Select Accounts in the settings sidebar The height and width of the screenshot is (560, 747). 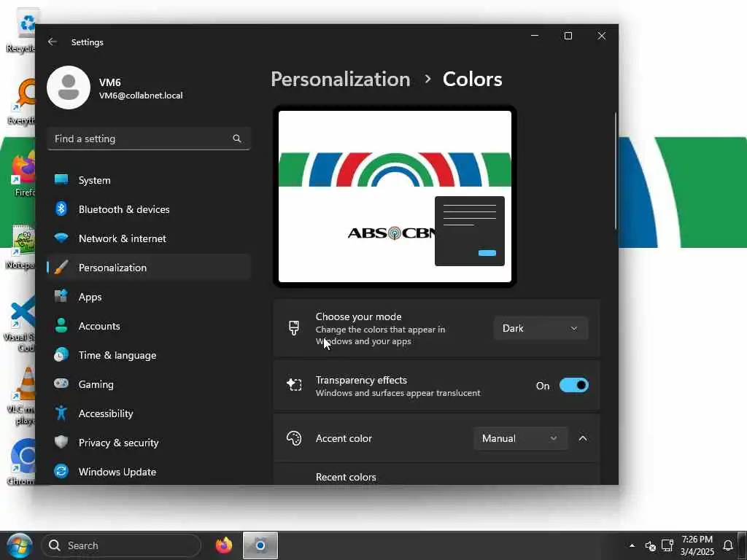[x=149, y=326]
